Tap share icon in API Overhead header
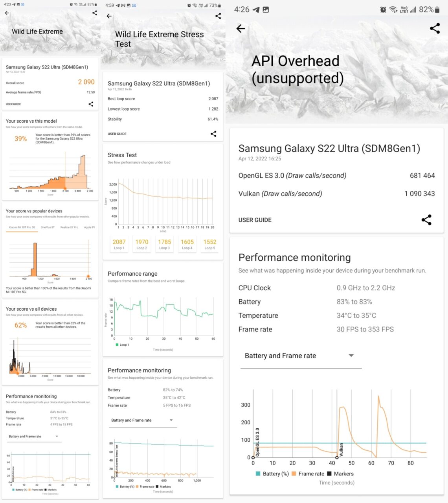 pyautogui.click(x=435, y=28)
